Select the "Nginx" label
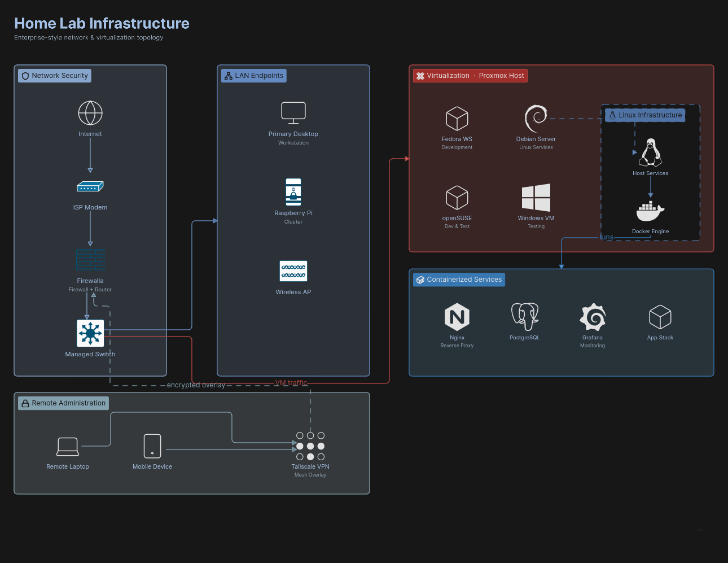Screen dimensions: 728x563 (457, 338)
